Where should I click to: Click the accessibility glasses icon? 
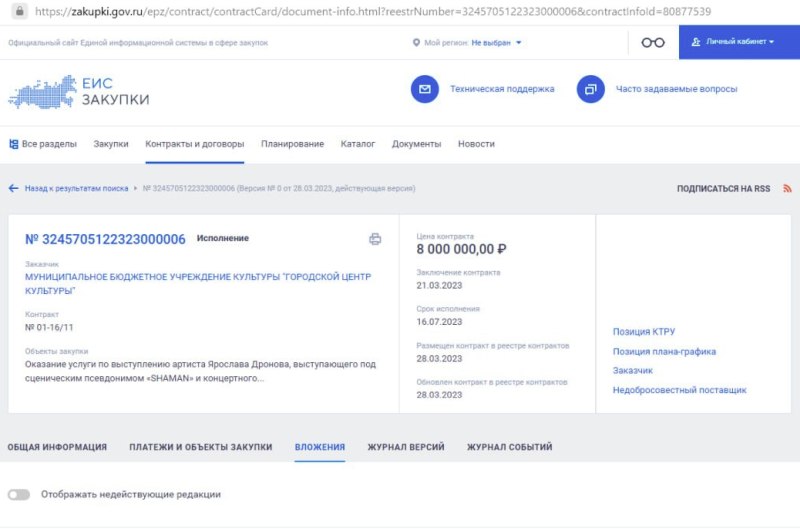(653, 42)
